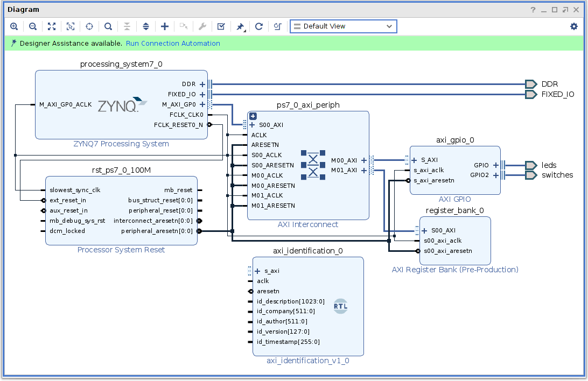
Task: Expand GPIO2 interface on axi_gpio_0
Action: (495, 175)
